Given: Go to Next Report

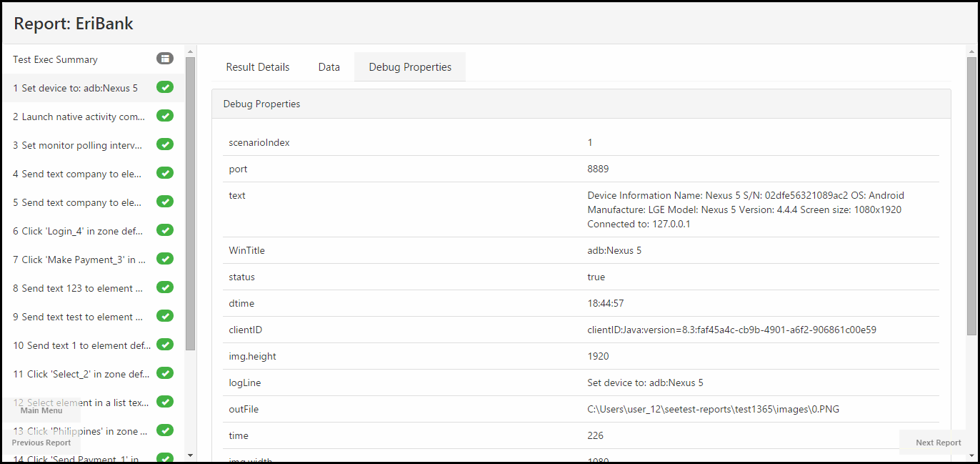Looking at the screenshot, I should pyautogui.click(x=938, y=443).
